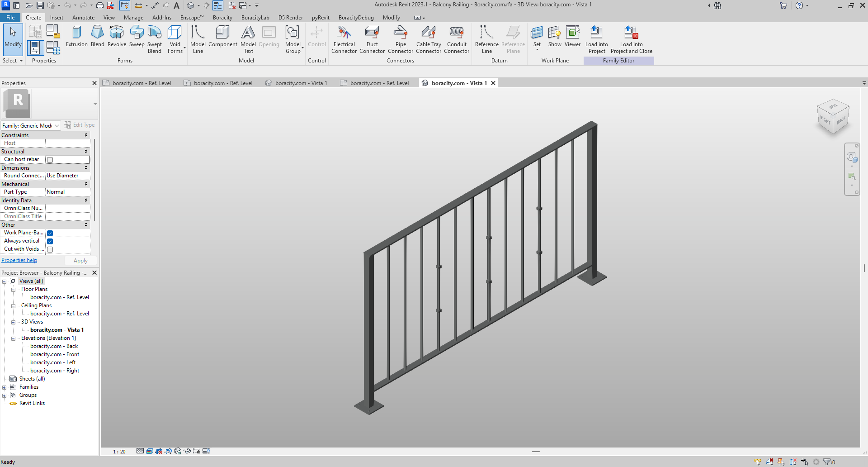868x467 pixels.
Task: Click the 1 : 20 view scale
Action: pyautogui.click(x=119, y=452)
